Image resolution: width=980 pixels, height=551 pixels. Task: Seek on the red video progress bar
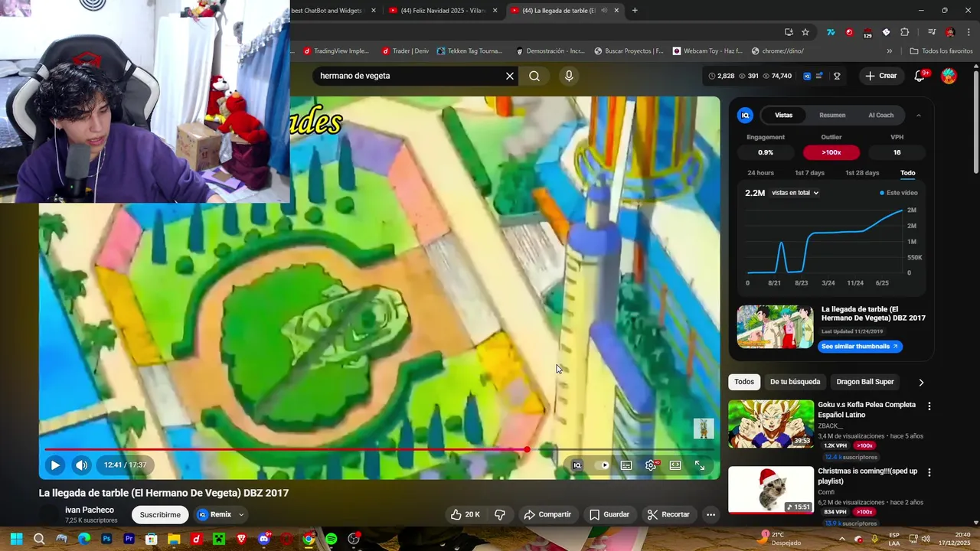(379, 449)
